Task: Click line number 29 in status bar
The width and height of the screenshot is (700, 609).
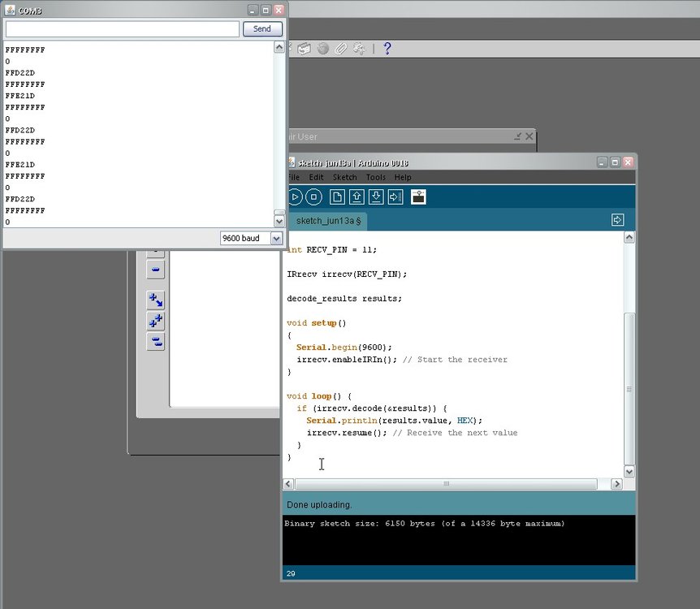Action: coord(291,573)
